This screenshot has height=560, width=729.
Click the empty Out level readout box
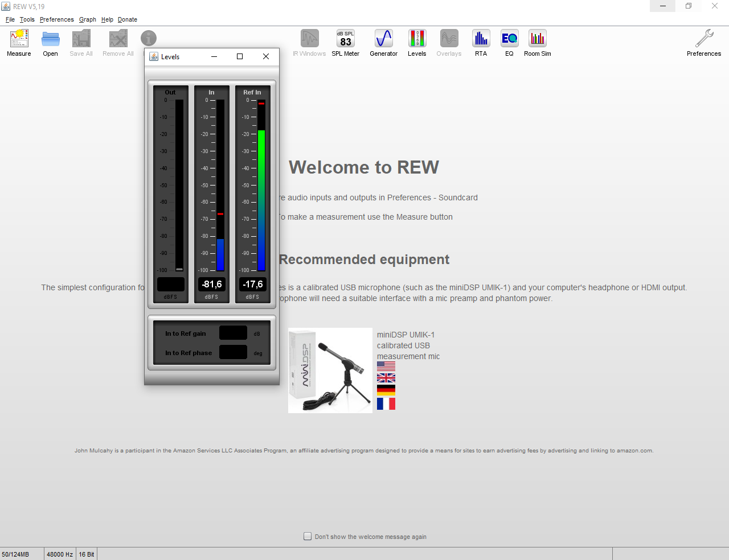[171, 284]
